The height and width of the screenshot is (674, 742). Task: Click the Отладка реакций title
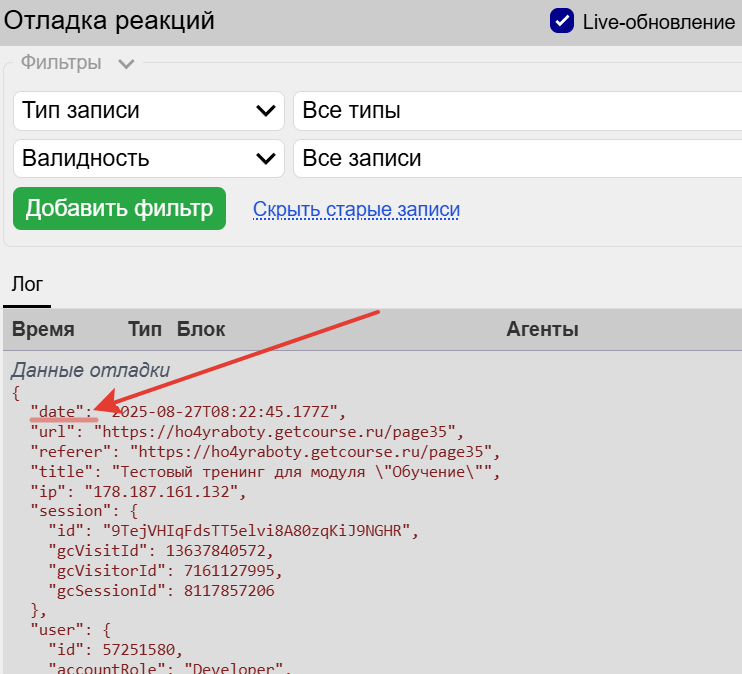109,20
